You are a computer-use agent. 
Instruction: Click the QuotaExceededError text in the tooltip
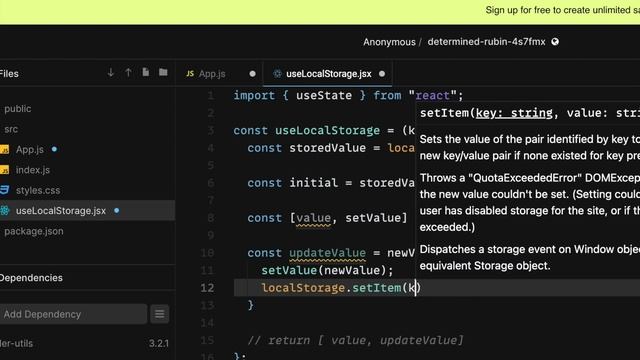[525, 178]
